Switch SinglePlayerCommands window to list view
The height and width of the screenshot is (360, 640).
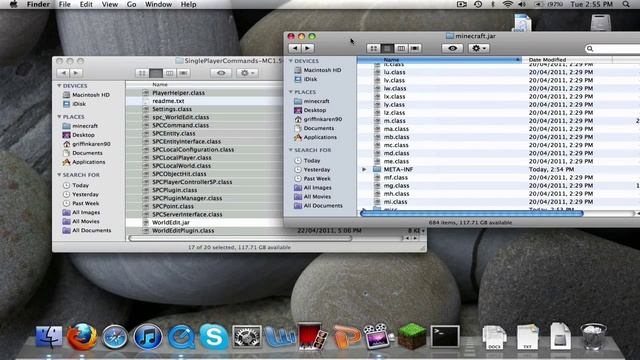[156, 73]
